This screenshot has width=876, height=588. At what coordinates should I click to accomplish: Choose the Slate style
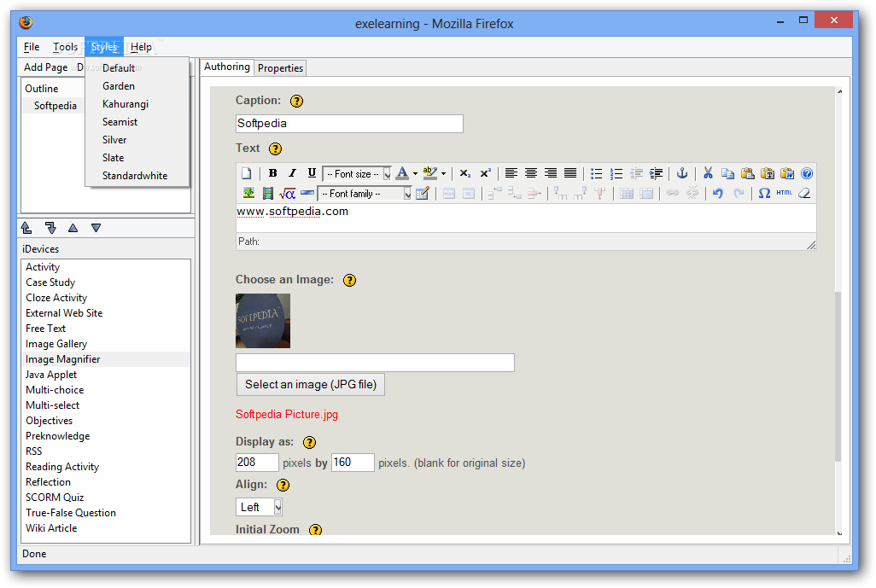pos(137,158)
